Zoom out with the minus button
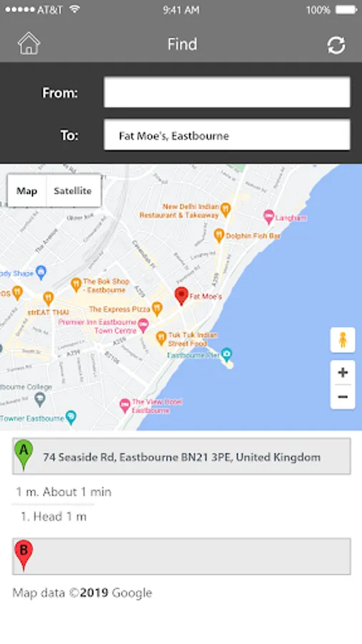Screen dimensions: 362x644 point(343,396)
